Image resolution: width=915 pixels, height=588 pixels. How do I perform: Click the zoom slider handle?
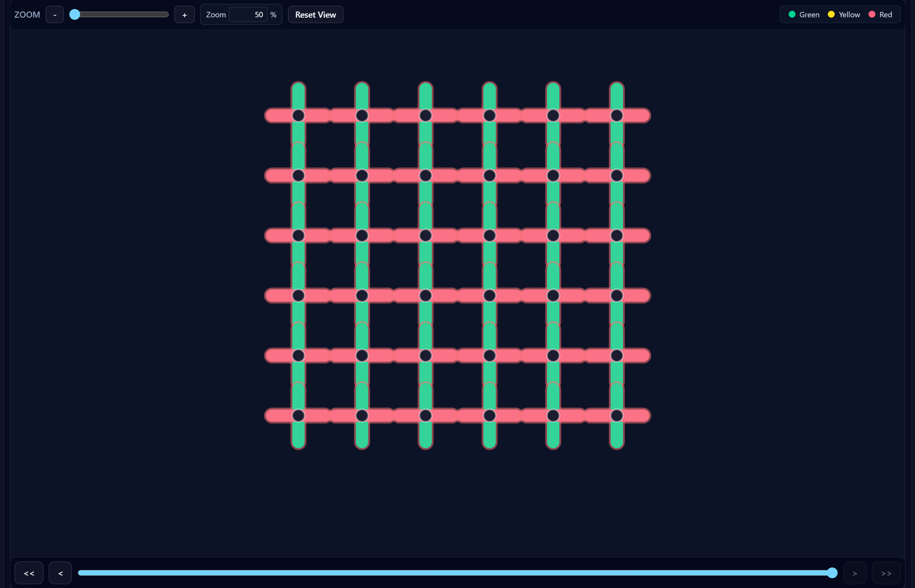point(75,15)
